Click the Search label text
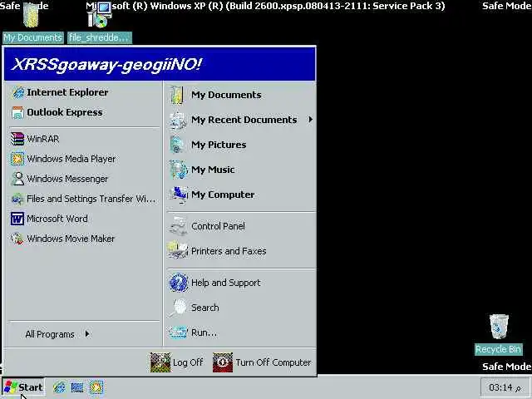The image size is (532, 399). point(205,308)
